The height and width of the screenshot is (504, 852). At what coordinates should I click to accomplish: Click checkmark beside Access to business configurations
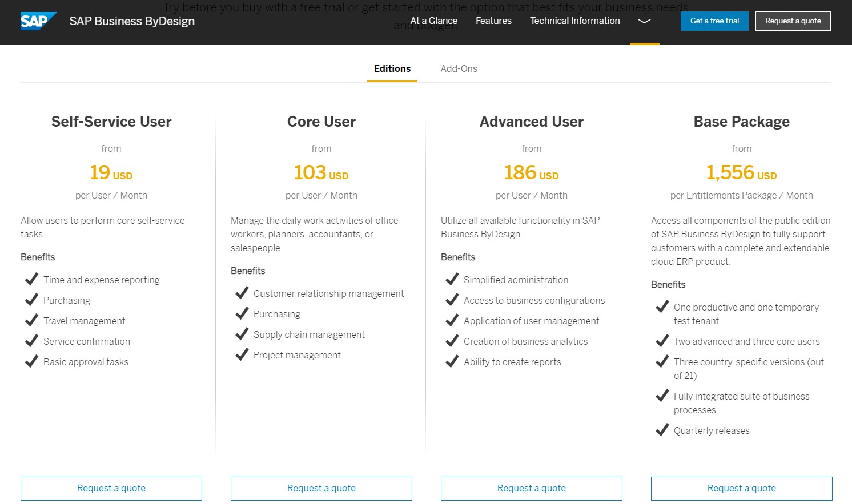(452, 300)
